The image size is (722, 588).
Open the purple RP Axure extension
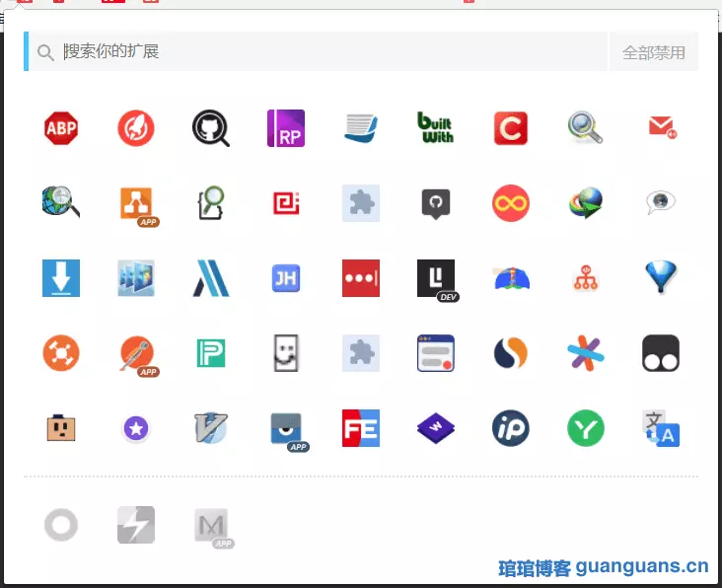(286, 128)
